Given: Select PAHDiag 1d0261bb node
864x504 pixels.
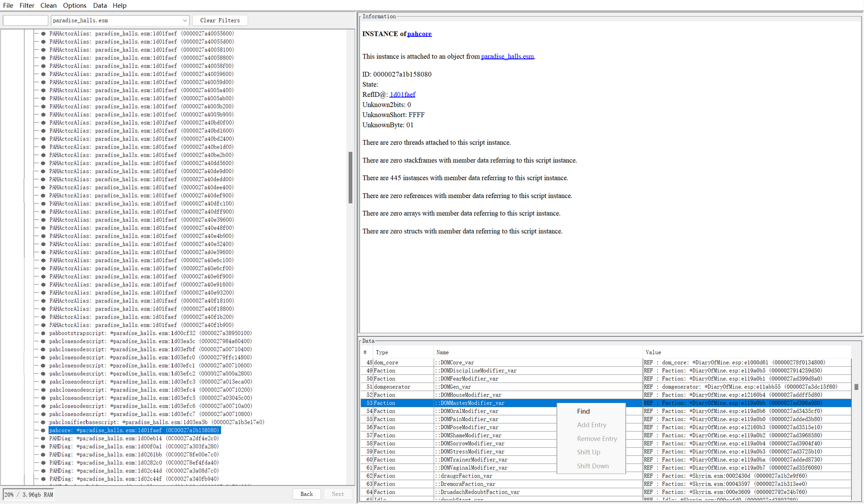Looking at the screenshot, I should (x=134, y=454).
